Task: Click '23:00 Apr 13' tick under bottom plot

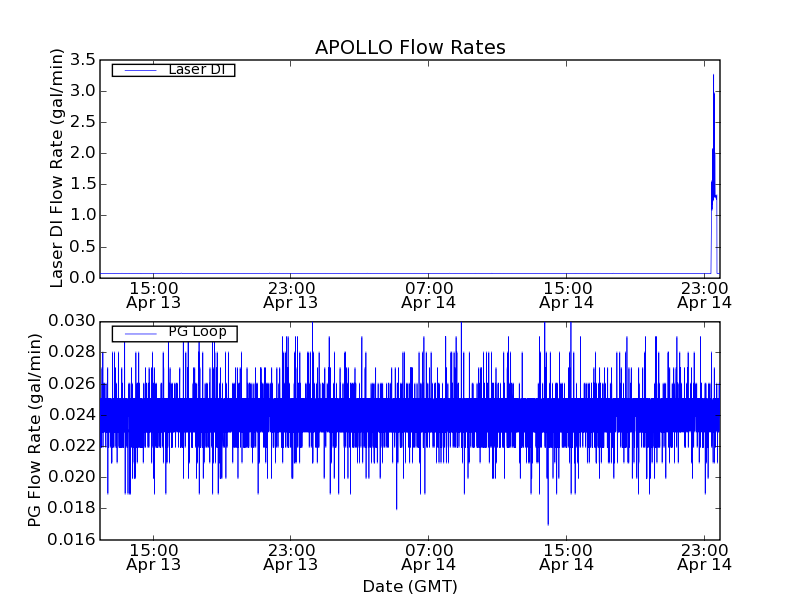Action: pyautogui.click(x=291, y=557)
